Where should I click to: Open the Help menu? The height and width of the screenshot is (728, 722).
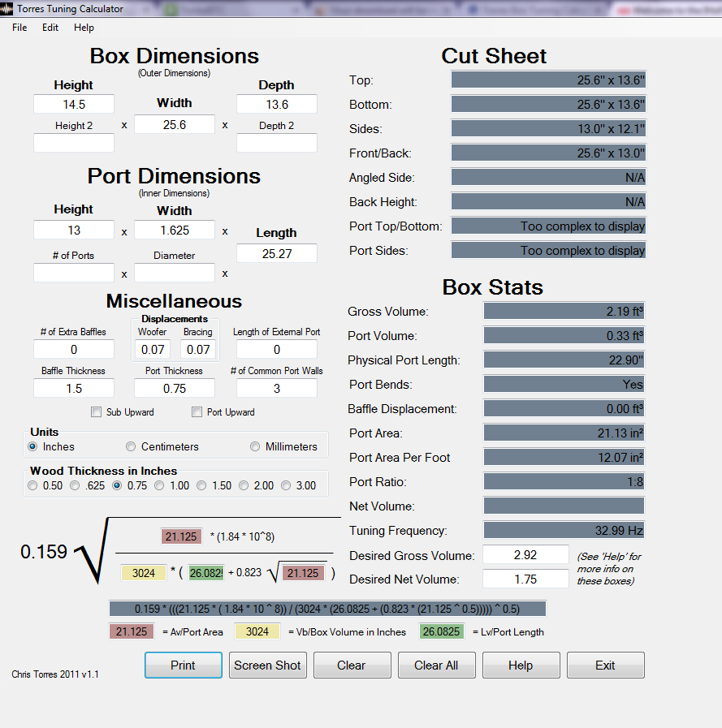click(x=84, y=28)
